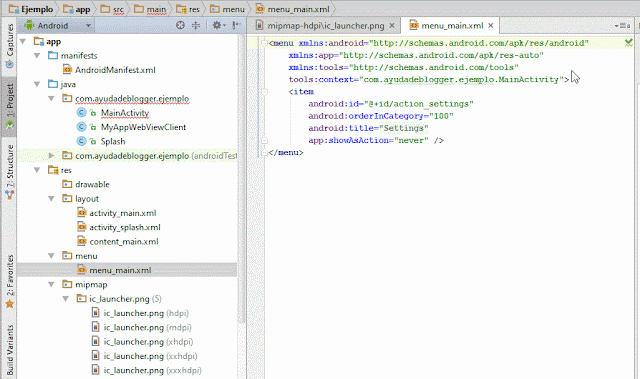Open the editor tab list dropdown

[622, 26]
